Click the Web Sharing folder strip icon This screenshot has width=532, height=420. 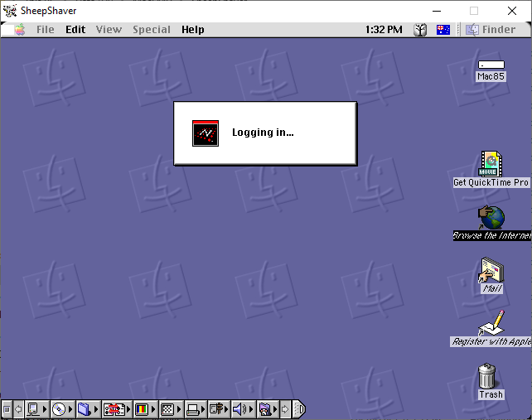tap(265, 409)
